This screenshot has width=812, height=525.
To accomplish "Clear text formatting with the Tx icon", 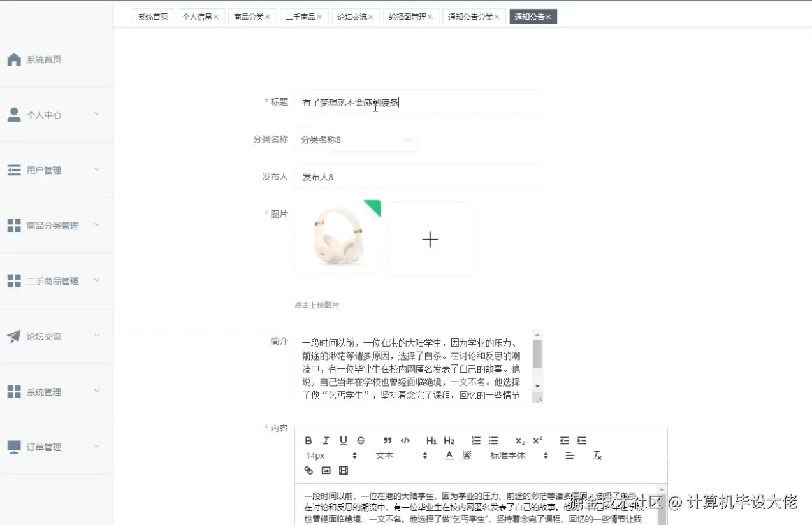I will pyautogui.click(x=597, y=456).
